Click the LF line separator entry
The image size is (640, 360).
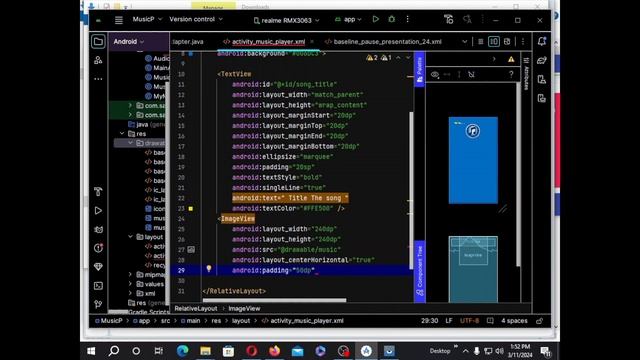(x=449, y=321)
